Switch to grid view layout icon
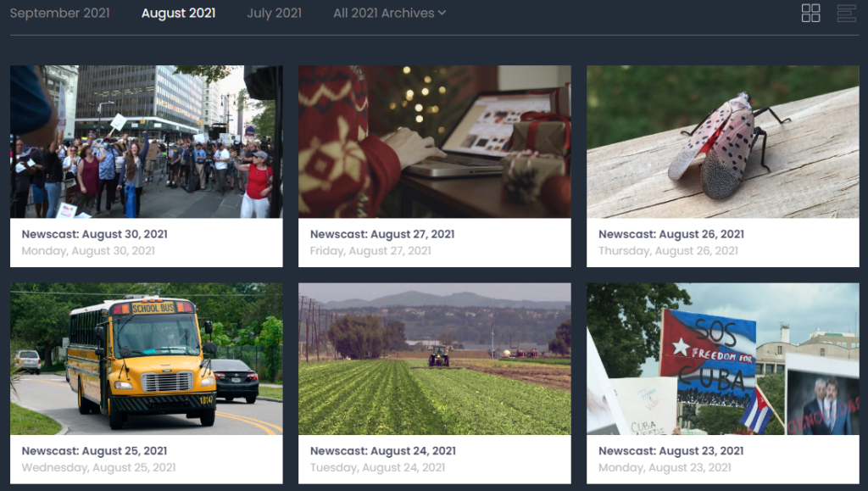This screenshot has height=491, width=868. 810,13
